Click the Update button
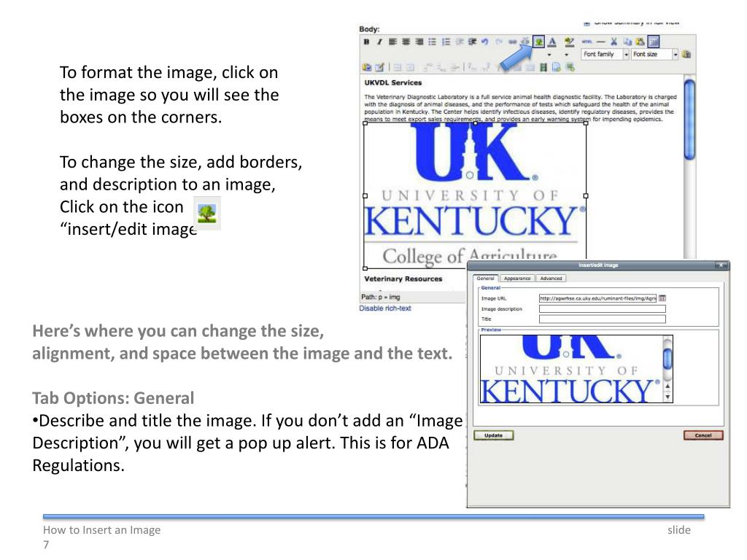This screenshot has width=747, height=560. click(x=494, y=435)
